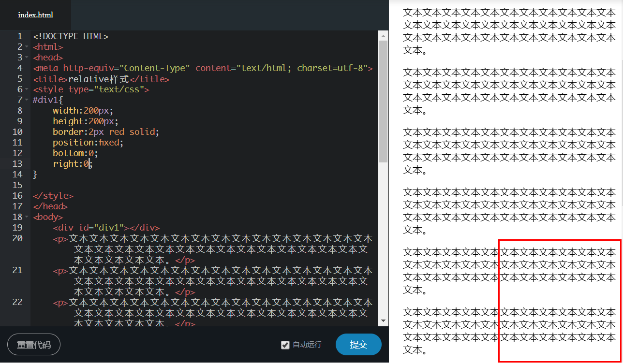Collapse the #div1 rule fold arrow on line 7
This screenshot has height=364, width=623.
point(27,100)
